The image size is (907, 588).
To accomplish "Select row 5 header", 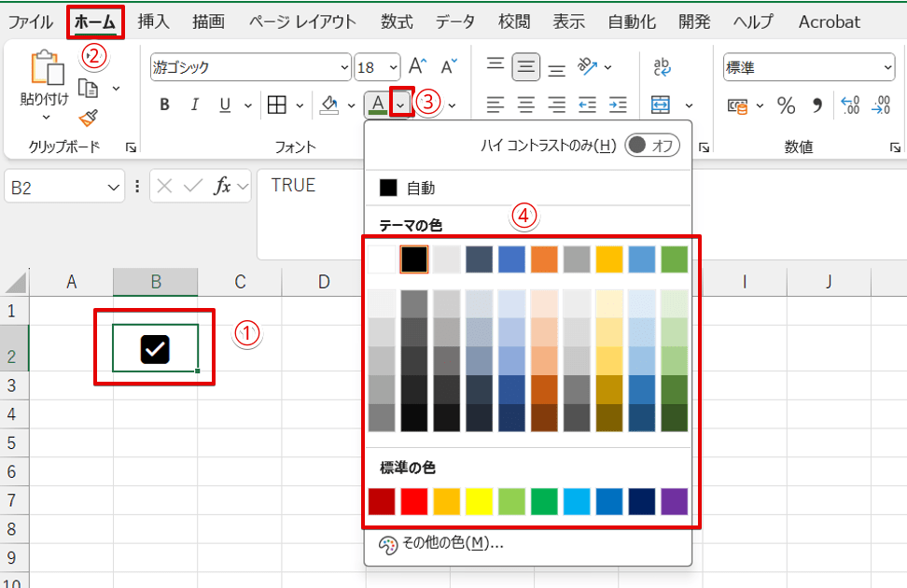I will (x=14, y=442).
